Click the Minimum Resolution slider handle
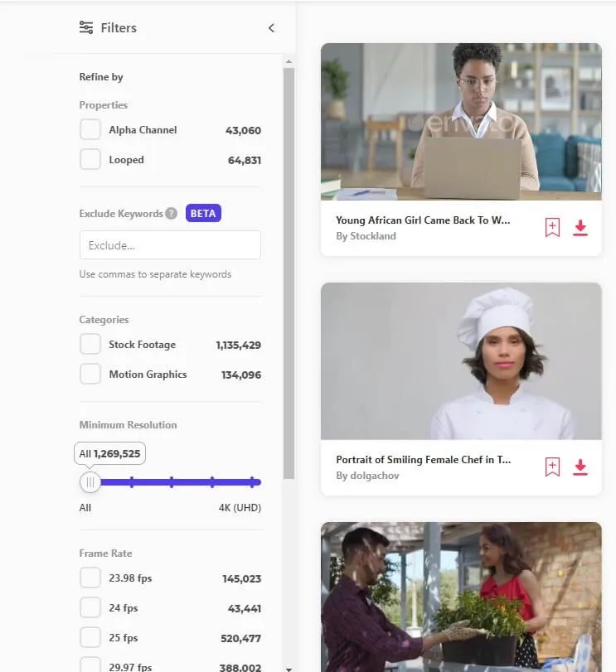 (x=90, y=482)
